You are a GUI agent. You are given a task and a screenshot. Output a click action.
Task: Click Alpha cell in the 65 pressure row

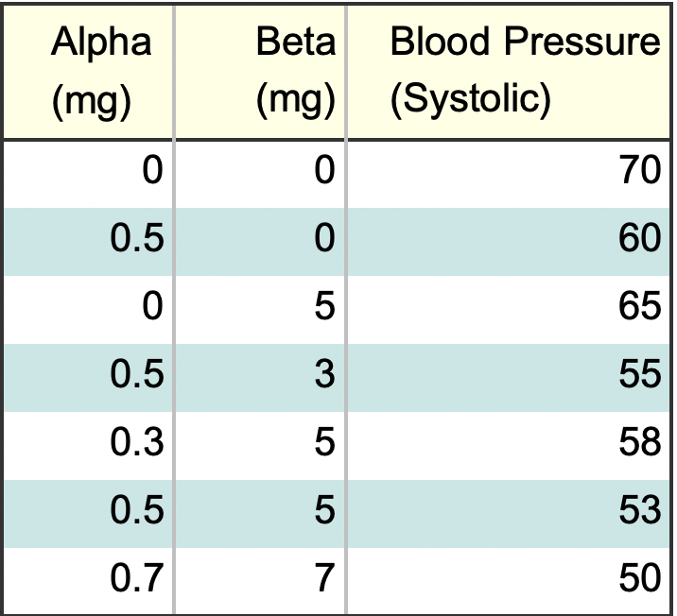tap(151, 308)
